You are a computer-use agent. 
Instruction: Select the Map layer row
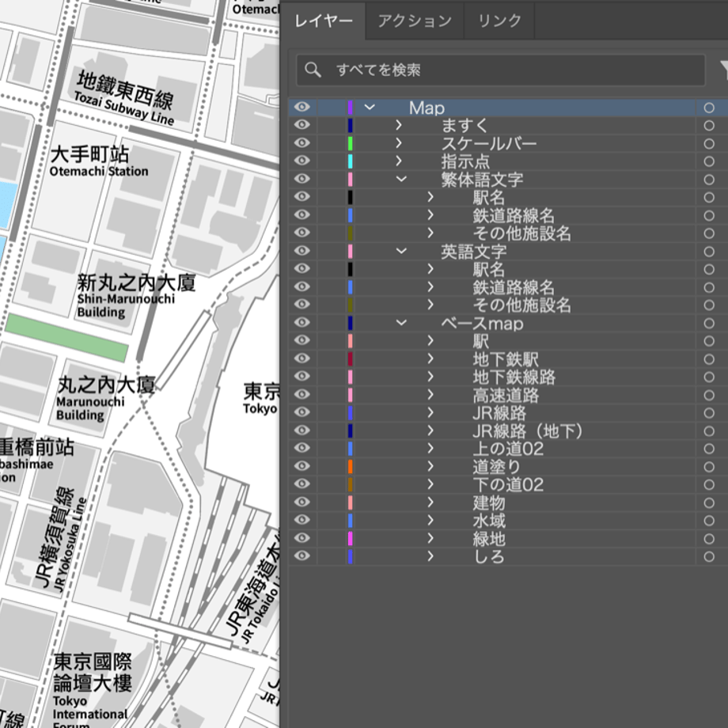coord(508,108)
